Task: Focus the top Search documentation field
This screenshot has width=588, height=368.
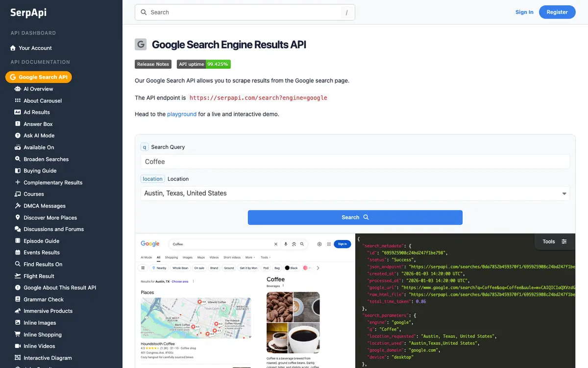Action: pyautogui.click(x=245, y=12)
